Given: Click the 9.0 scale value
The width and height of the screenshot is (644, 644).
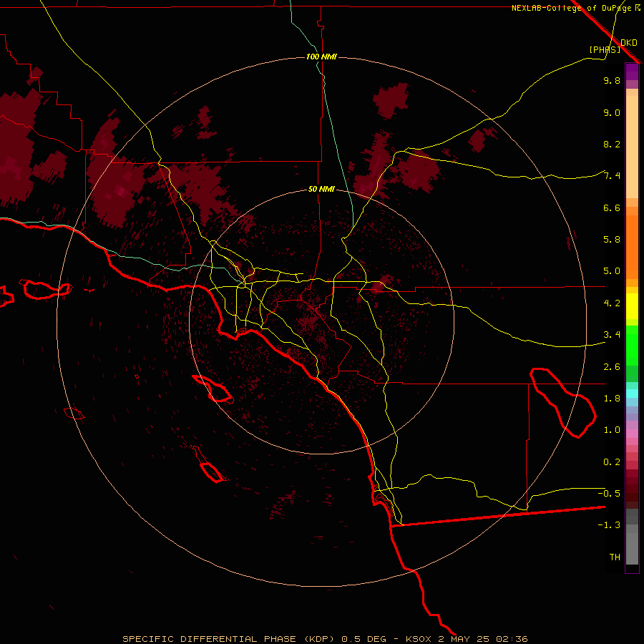Looking at the screenshot, I should click(x=612, y=112).
